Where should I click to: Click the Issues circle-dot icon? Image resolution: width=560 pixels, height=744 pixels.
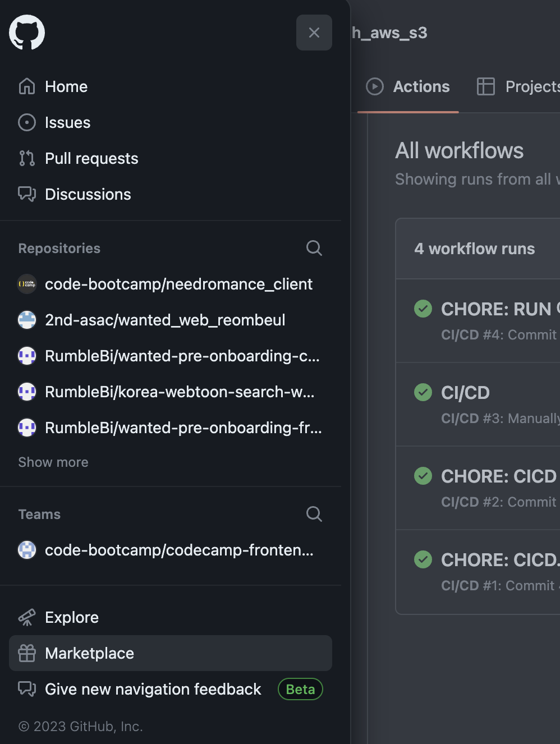coord(27,122)
